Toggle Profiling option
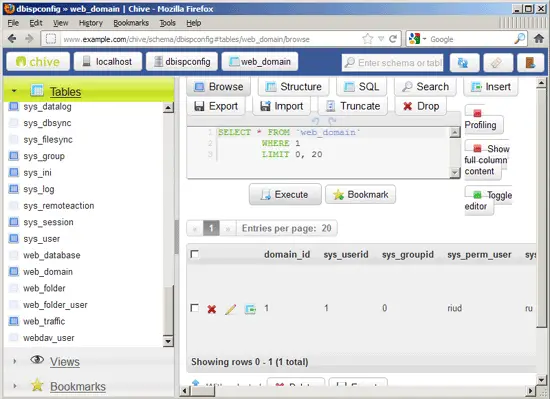Viewport: 550px width, 399px height. (484, 120)
